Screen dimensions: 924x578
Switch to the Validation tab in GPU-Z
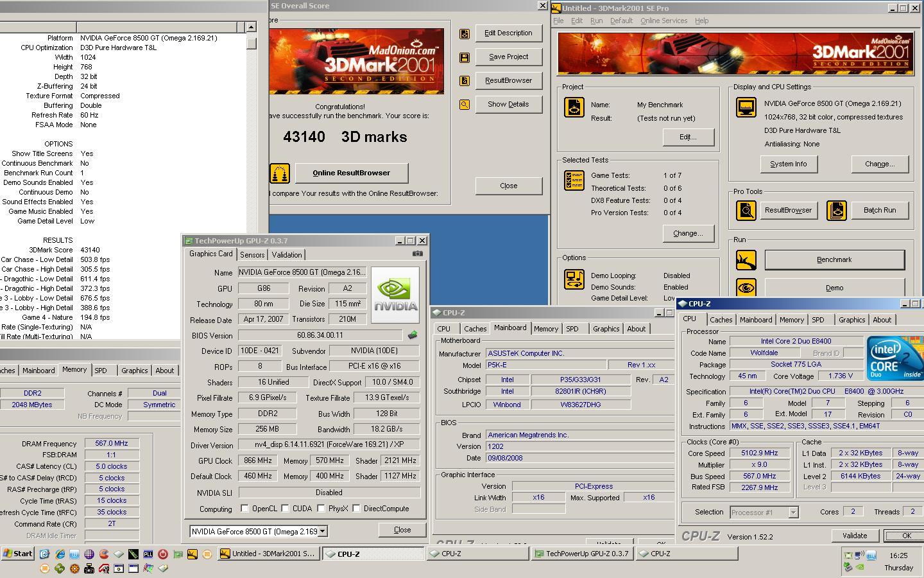(x=286, y=255)
